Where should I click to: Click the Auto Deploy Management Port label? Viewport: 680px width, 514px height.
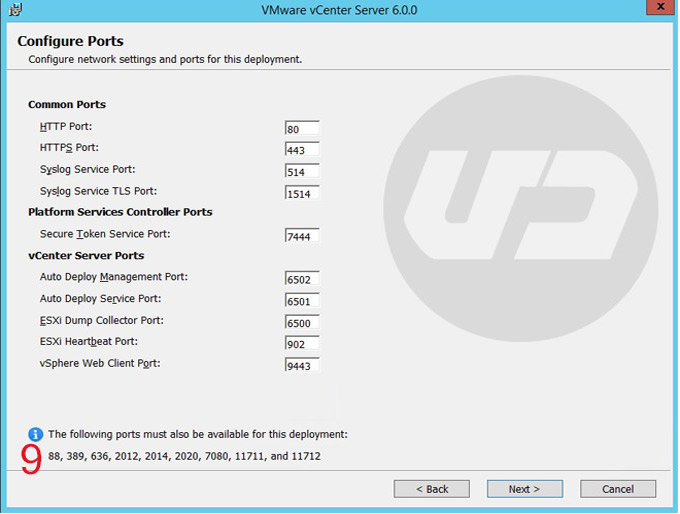pos(114,277)
